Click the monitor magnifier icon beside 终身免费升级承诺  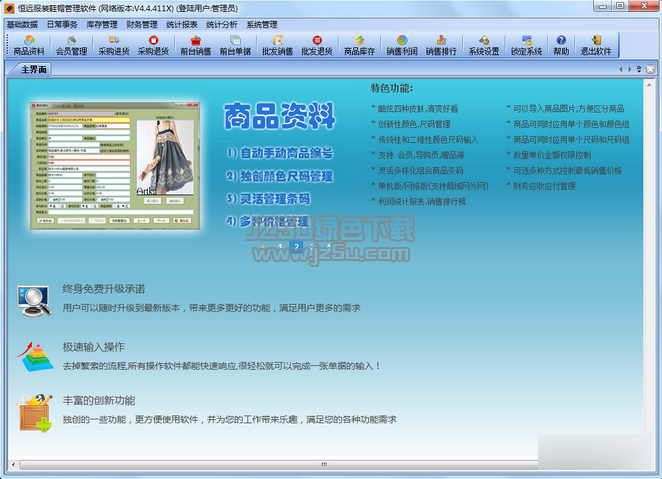point(34,301)
